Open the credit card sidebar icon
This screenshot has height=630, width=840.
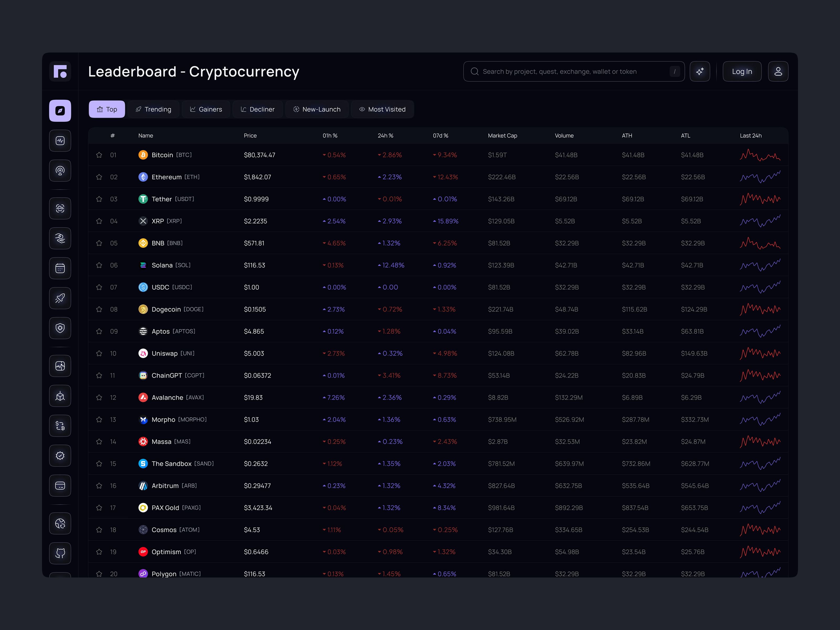pos(60,485)
